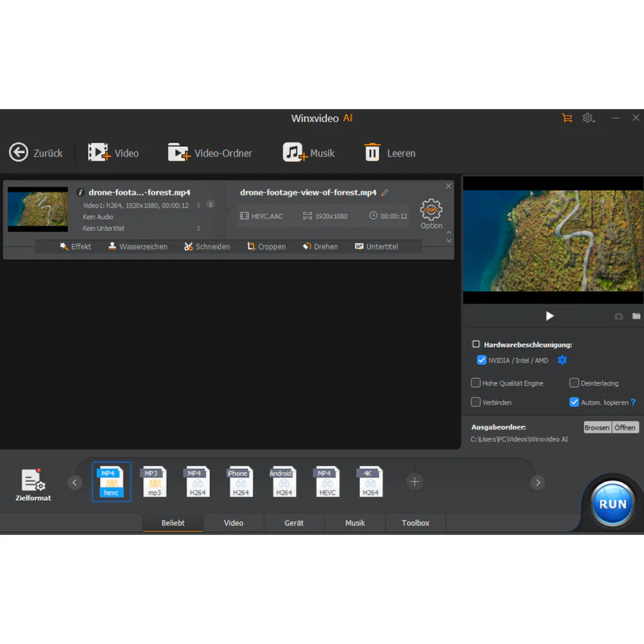Enable Hohe Qualität Engine checkbox

(475, 383)
